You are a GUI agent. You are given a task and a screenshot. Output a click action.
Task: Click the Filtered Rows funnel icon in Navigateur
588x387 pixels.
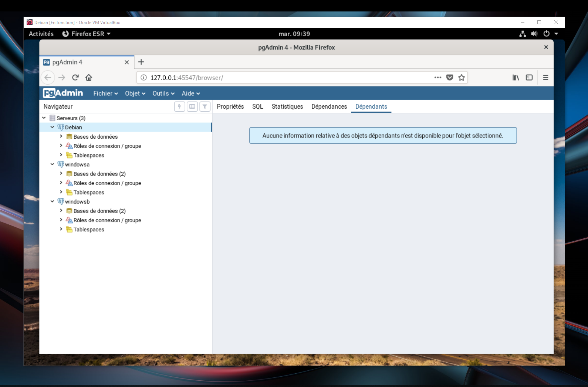pyautogui.click(x=205, y=106)
